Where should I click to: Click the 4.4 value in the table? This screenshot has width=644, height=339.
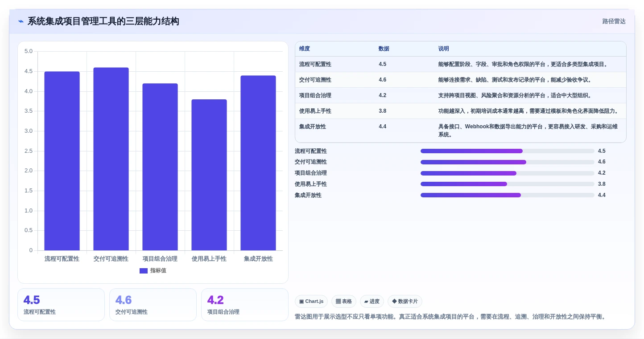pos(383,127)
